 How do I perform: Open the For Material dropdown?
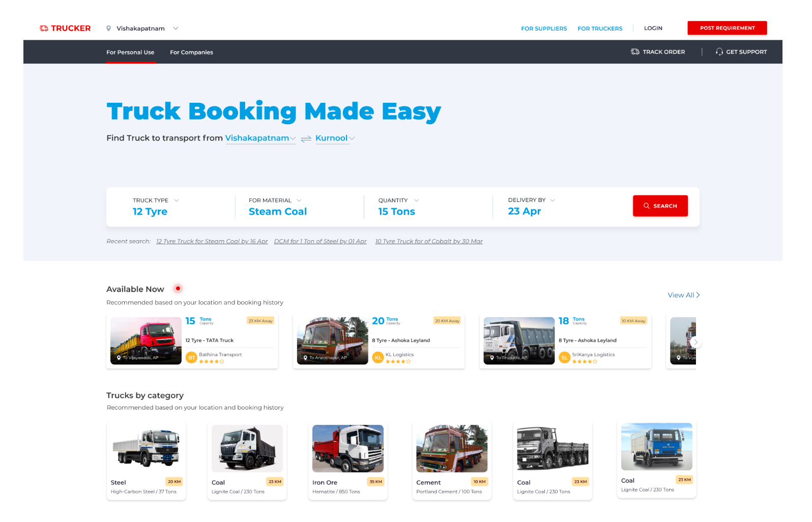click(299, 200)
